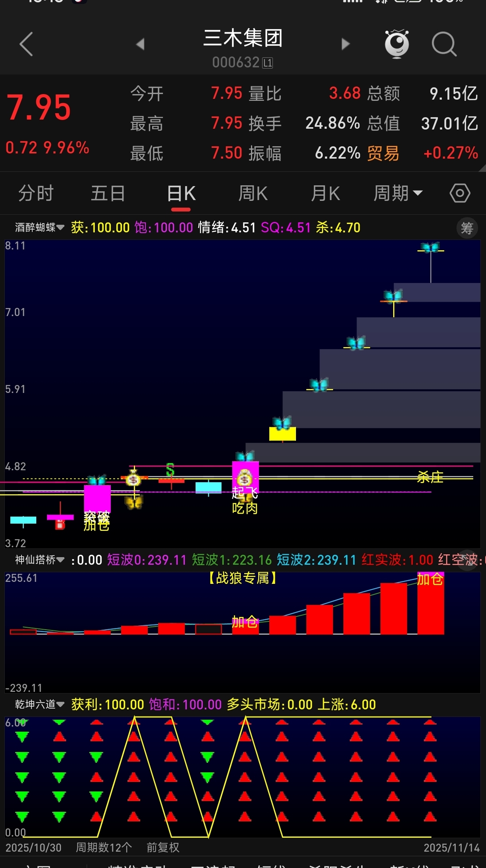The width and height of the screenshot is (486, 868).
Task: Tap the L1 level badge beside stock code
Action: tap(268, 63)
